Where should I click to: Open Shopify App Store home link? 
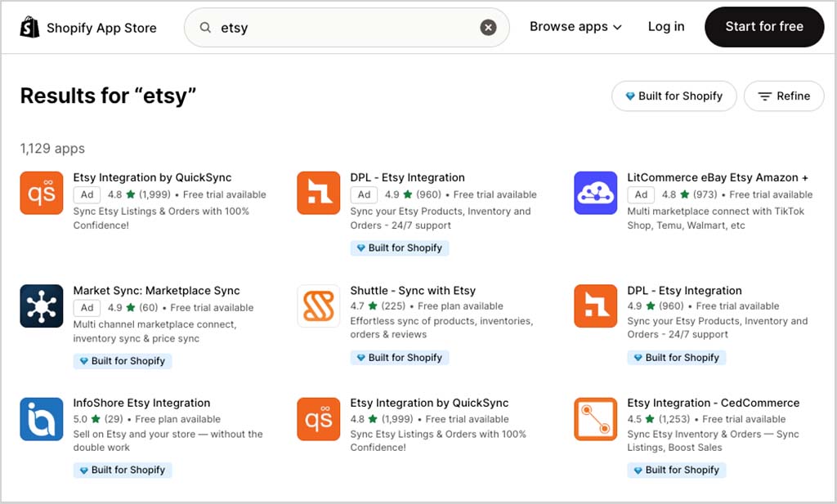tap(88, 28)
